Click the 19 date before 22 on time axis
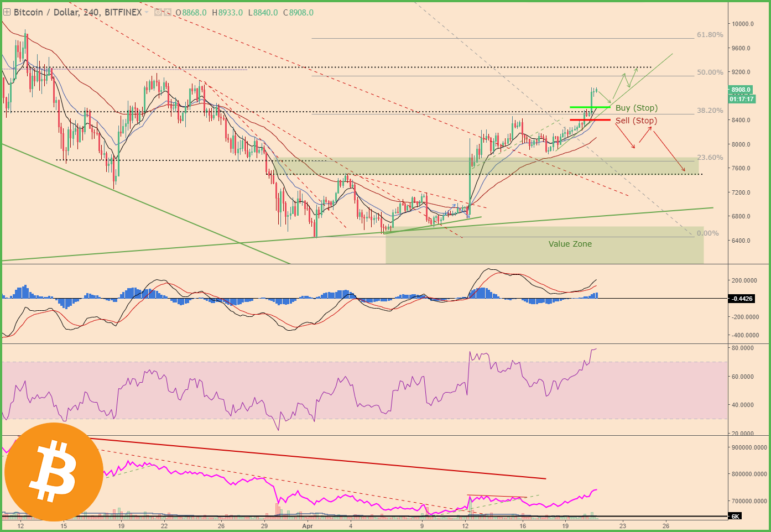This screenshot has width=771, height=532. tap(121, 526)
